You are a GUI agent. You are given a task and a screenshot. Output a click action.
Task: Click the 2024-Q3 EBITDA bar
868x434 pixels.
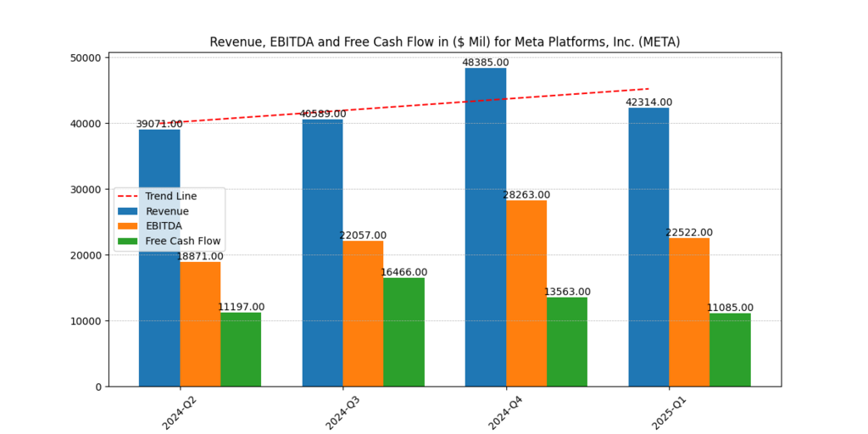click(363, 314)
